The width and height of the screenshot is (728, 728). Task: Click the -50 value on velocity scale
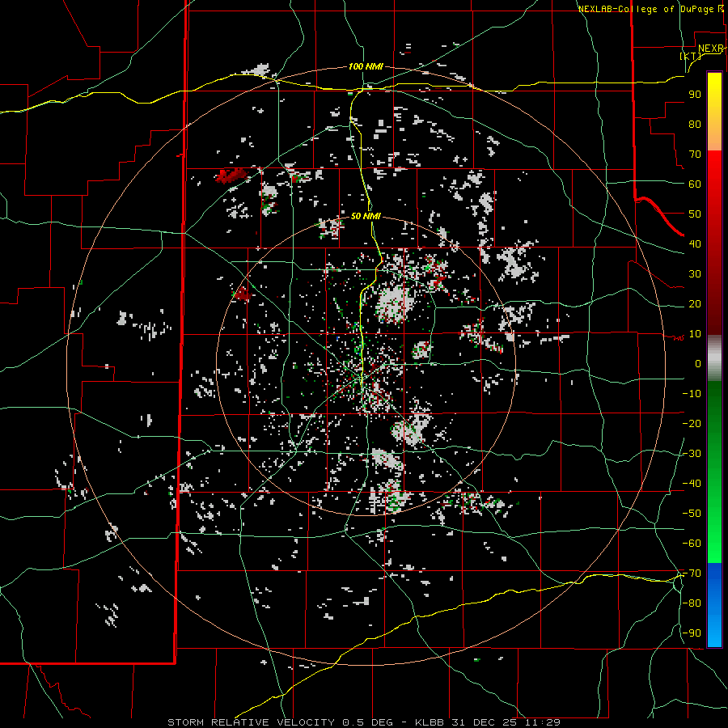[x=692, y=514]
